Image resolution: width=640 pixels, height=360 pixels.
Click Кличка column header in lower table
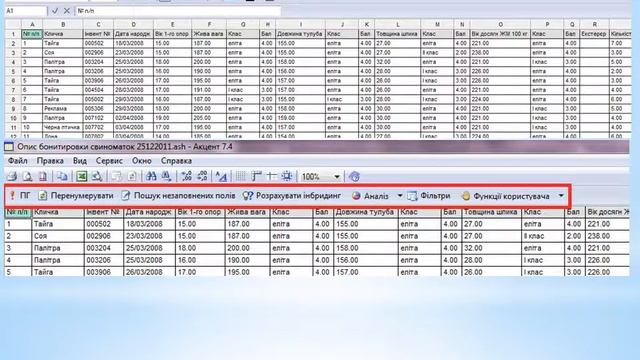58,212
